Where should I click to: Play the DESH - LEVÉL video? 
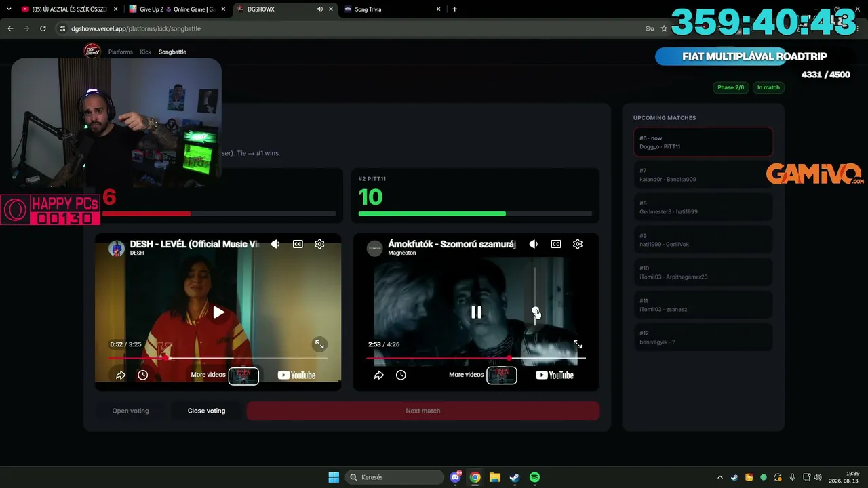point(218,312)
